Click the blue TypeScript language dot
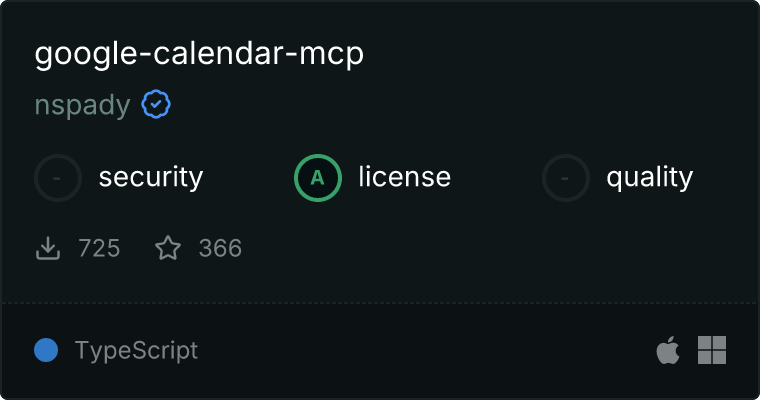This screenshot has height=400, width=760. (x=46, y=350)
